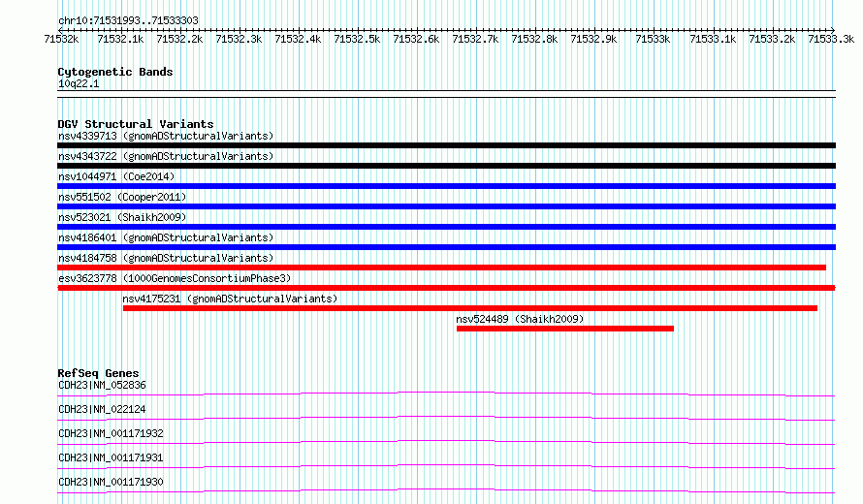Image resolution: width=863 pixels, height=504 pixels.
Task: Click the short red bar for nsv524489
Action: pos(565,329)
